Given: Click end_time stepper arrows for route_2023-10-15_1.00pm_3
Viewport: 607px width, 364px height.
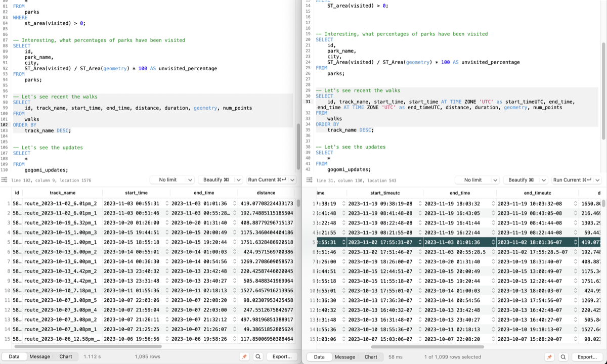Looking at the screenshot, I should 235,232.
